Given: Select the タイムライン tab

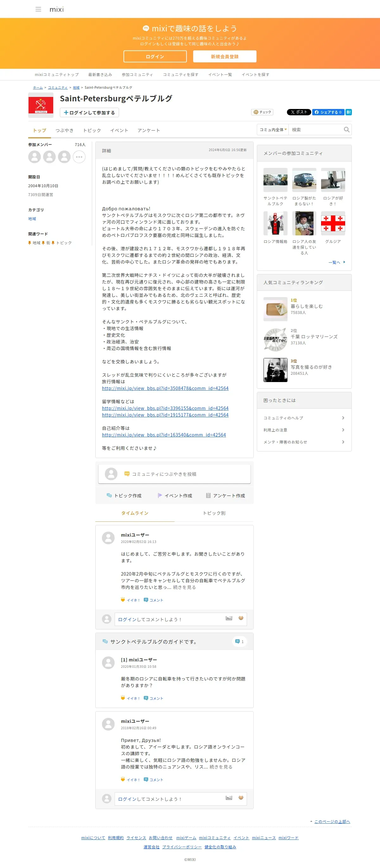Looking at the screenshot, I should pos(135,513).
